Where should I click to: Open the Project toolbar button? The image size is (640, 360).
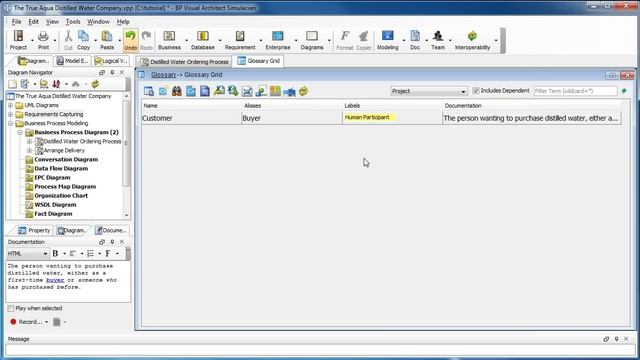18,40
